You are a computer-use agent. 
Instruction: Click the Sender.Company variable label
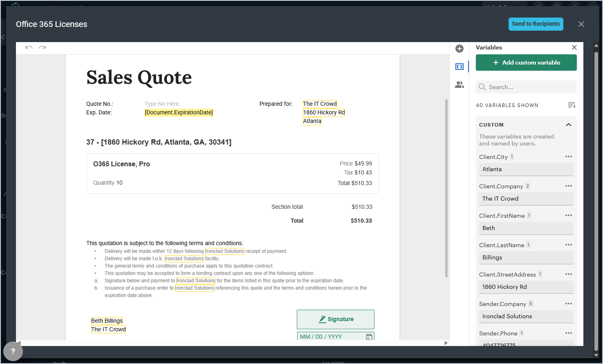502,304
